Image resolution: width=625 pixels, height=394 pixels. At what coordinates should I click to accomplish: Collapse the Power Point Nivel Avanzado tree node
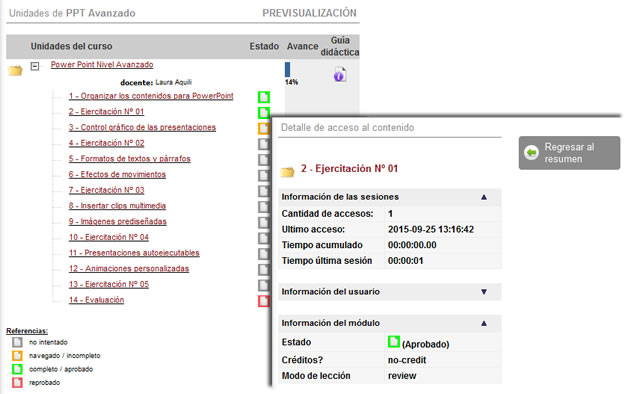tap(35, 66)
